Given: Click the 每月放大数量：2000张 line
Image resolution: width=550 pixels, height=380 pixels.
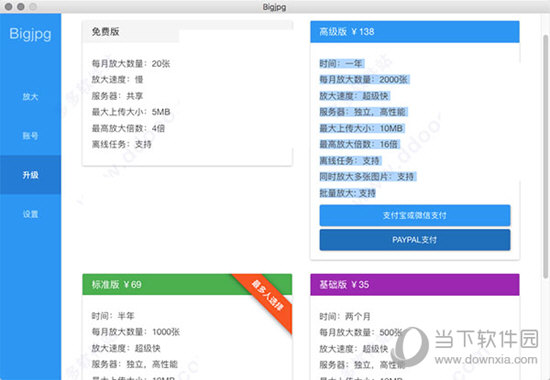Looking at the screenshot, I should click(x=364, y=80).
